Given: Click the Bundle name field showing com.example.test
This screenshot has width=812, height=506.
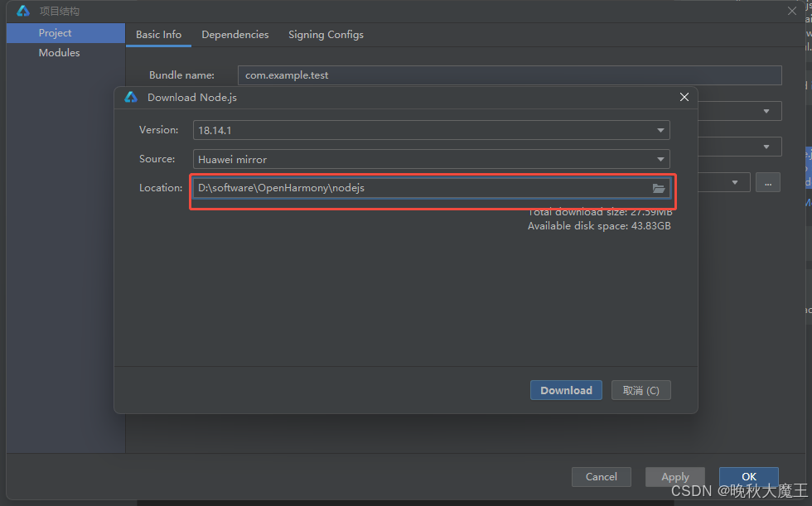Looking at the screenshot, I should click(x=510, y=75).
